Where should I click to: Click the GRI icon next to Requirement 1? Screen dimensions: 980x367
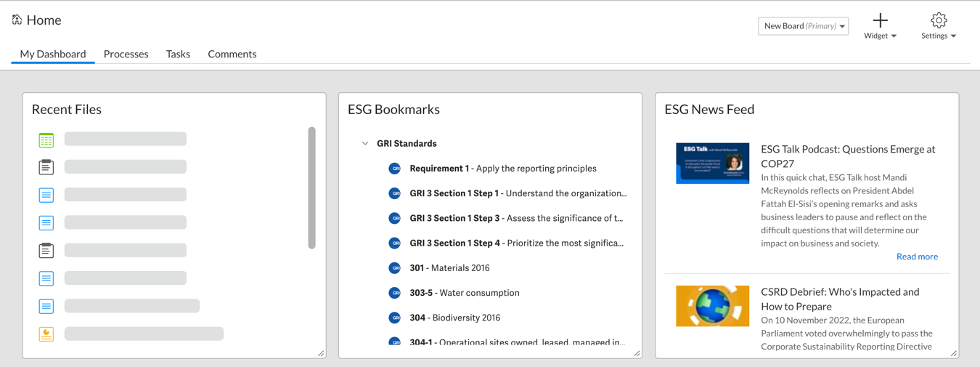coord(395,169)
